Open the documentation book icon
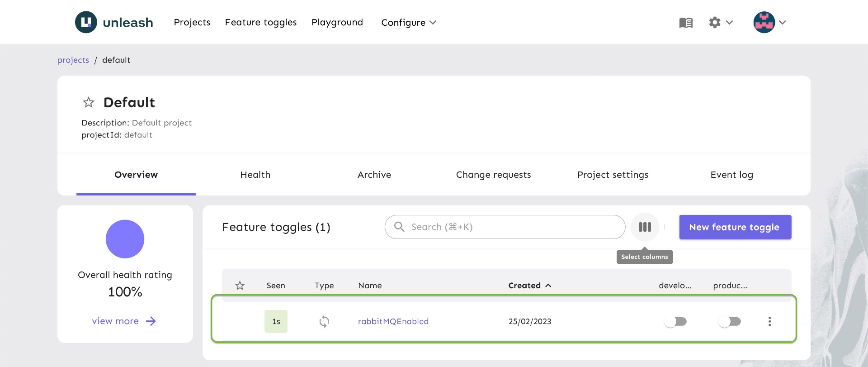 pyautogui.click(x=686, y=23)
